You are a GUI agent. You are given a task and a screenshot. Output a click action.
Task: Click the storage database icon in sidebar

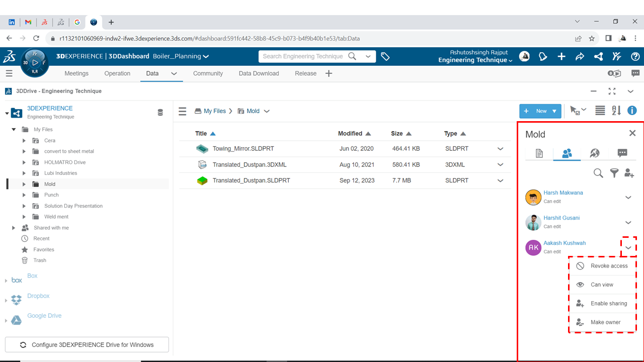click(x=160, y=113)
